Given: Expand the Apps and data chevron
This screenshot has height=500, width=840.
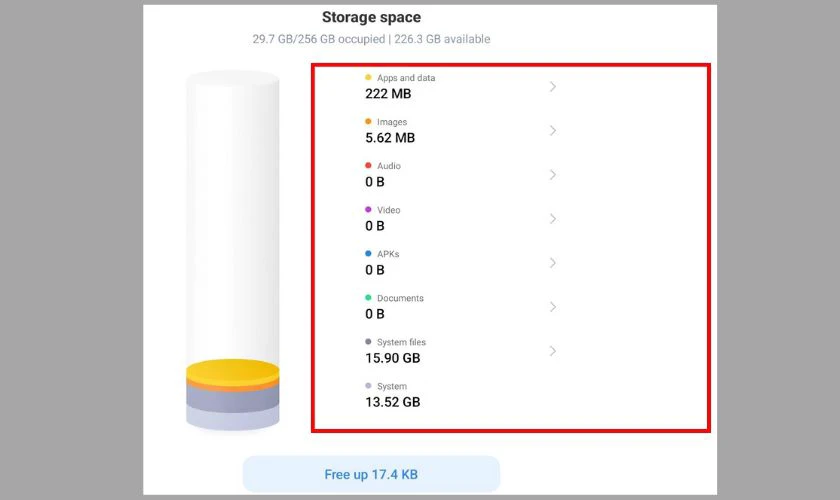Looking at the screenshot, I should point(553,86).
